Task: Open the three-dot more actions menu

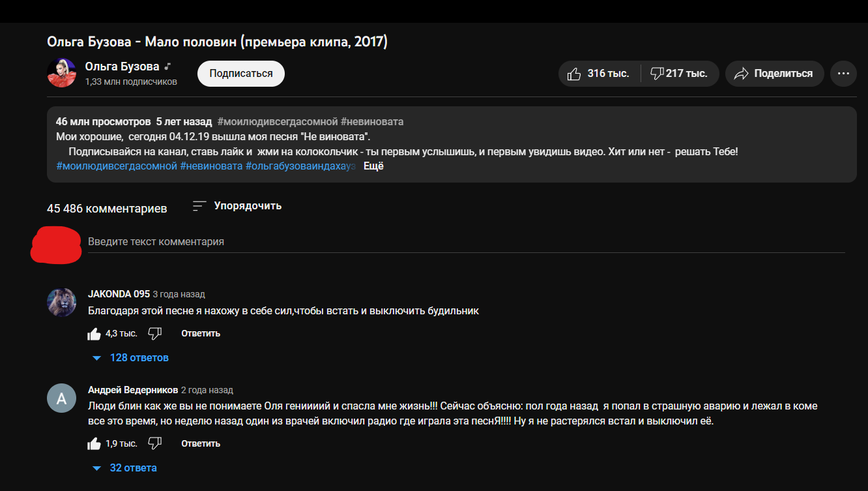Action: coord(844,74)
